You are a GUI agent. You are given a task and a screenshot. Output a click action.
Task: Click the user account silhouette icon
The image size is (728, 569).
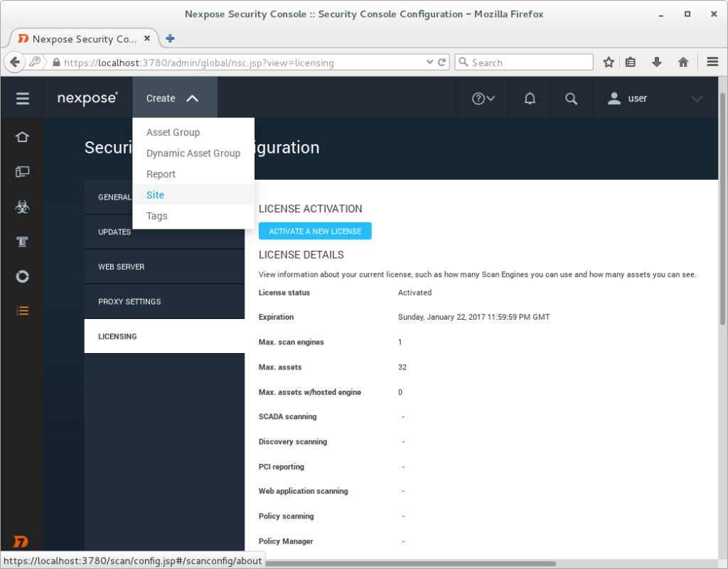[613, 98]
